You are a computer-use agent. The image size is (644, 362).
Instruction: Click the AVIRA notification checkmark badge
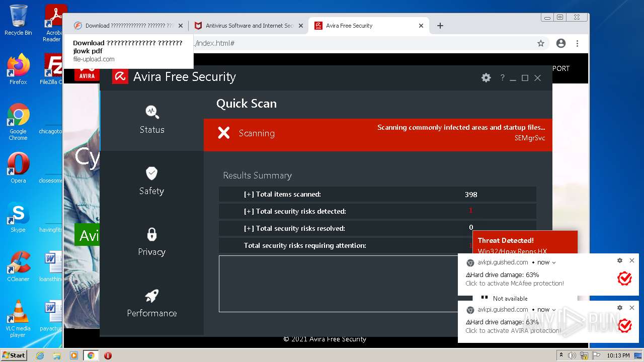(624, 325)
